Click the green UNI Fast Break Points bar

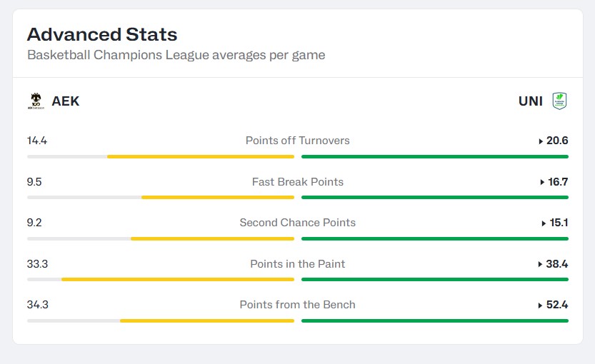point(435,198)
